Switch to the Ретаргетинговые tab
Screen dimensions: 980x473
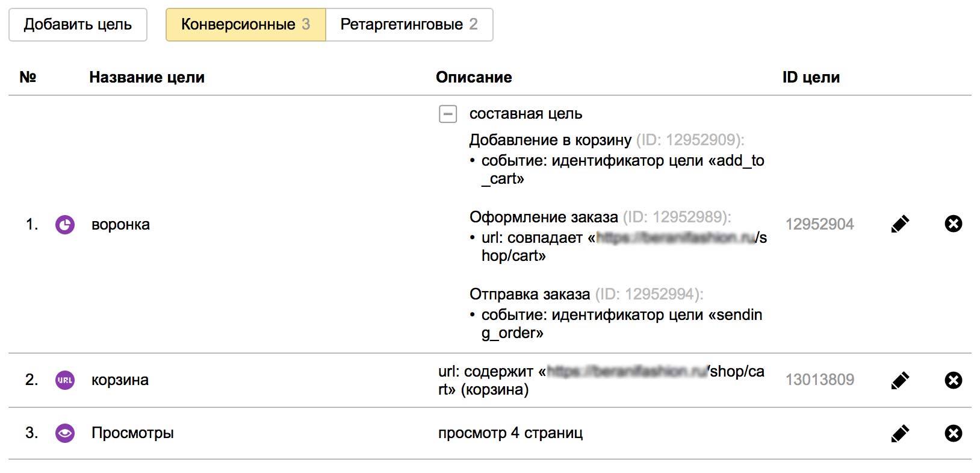coord(409,25)
